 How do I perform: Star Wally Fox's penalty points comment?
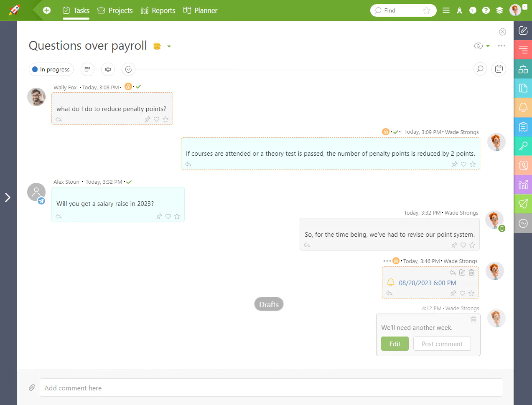click(165, 119)
